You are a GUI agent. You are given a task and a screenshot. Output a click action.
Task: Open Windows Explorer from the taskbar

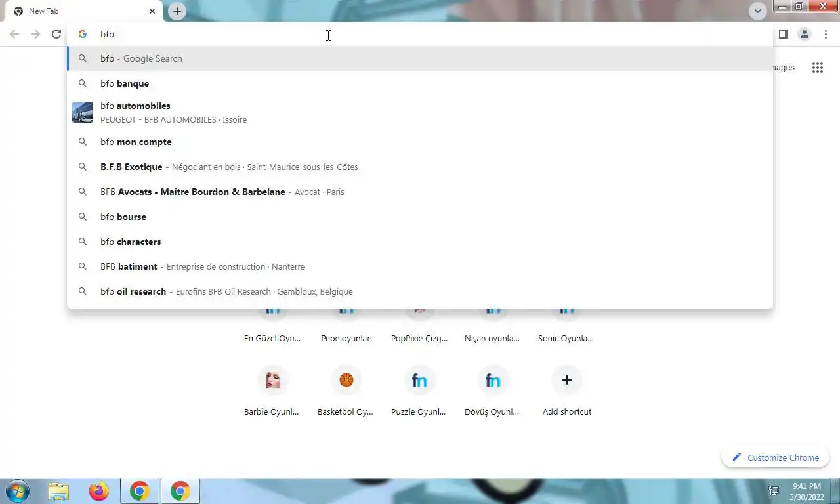58,491
